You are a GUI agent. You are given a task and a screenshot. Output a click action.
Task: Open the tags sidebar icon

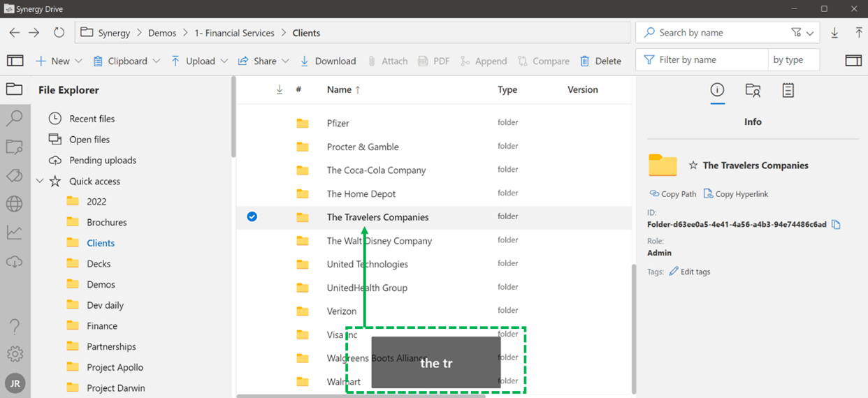tap(15, 175)
